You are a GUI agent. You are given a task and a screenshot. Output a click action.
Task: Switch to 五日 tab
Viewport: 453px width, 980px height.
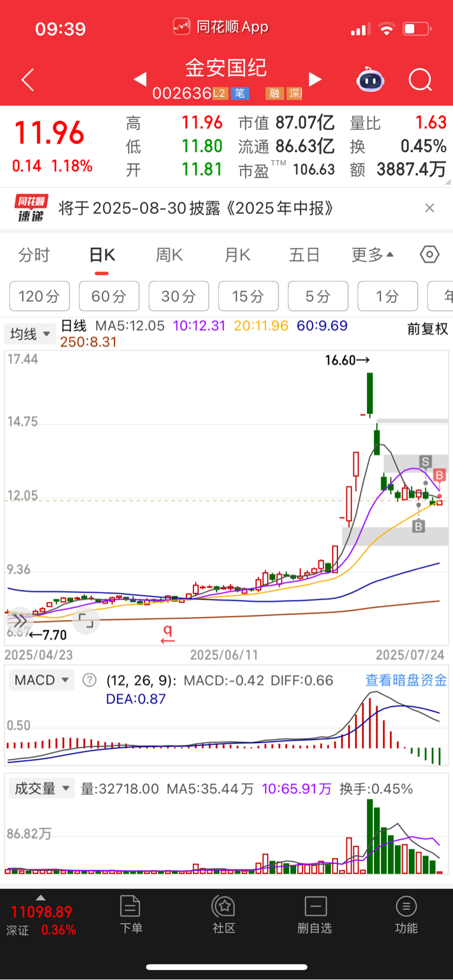point(304,255)
